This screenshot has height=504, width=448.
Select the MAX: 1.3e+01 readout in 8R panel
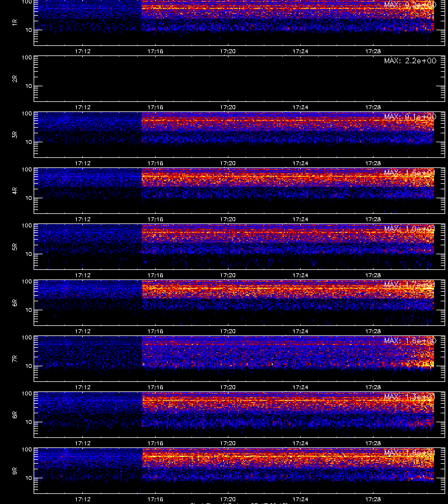pos(410,397)
